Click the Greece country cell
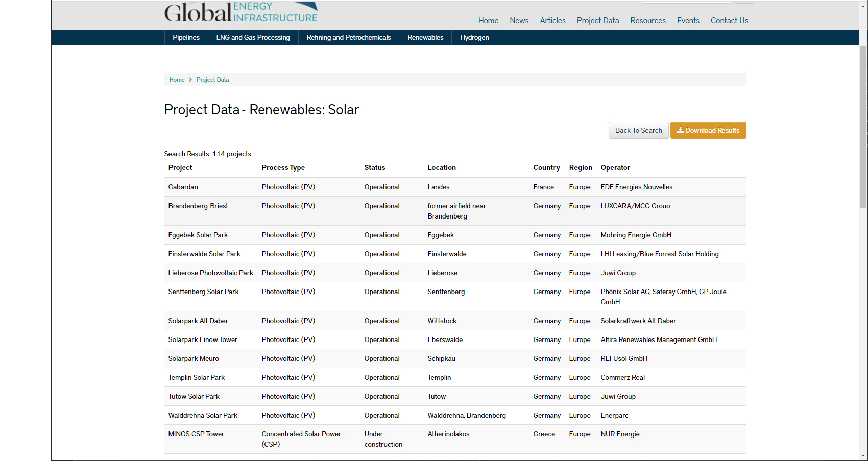The height and width of the screenshot is (461, 868). click(544, 434)
